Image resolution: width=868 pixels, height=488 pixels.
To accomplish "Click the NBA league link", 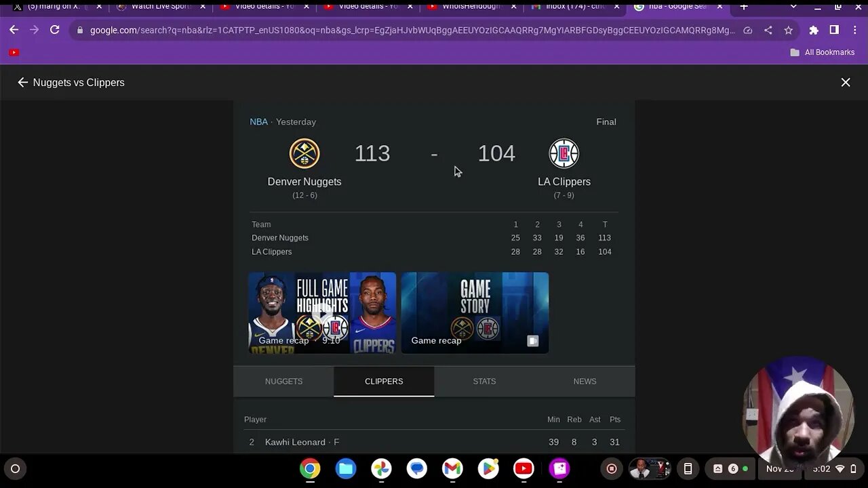I will pos(258,122).
